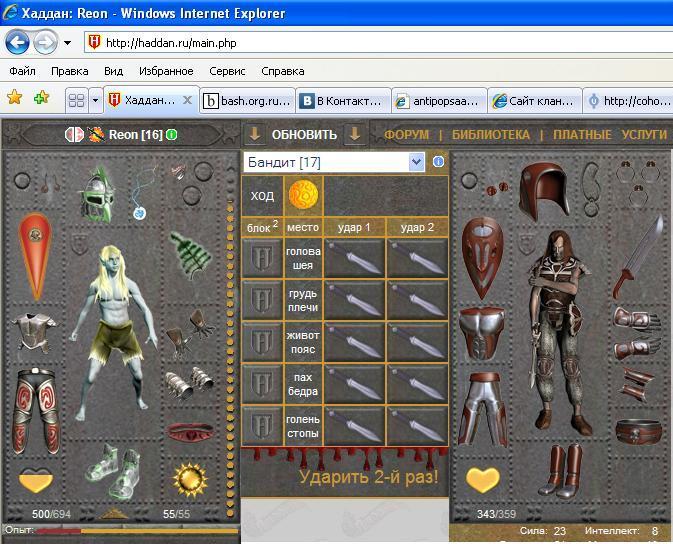Close the Хаддан tab
673x544 pixels.
(x=188, y=100)
